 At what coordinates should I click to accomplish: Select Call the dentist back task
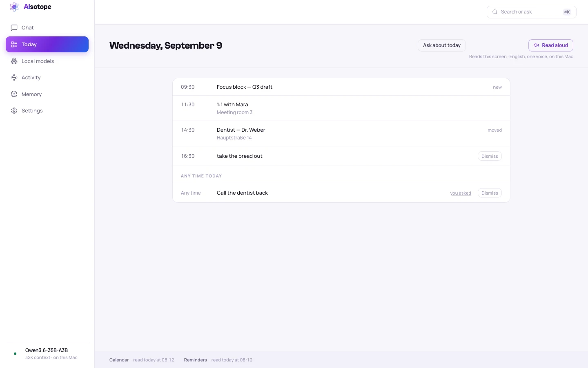pos(341,193)
